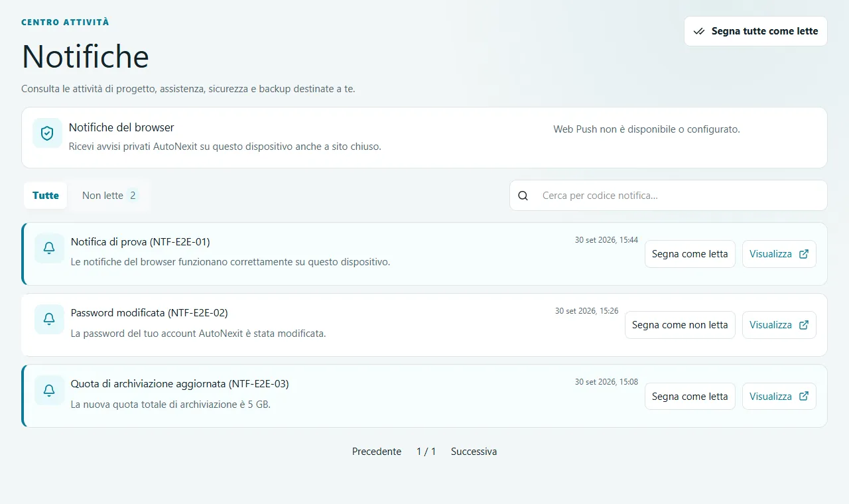Click the bell icon for Notifica di prova
This screenshot has width=849, height=504.
tap(49, 248)
